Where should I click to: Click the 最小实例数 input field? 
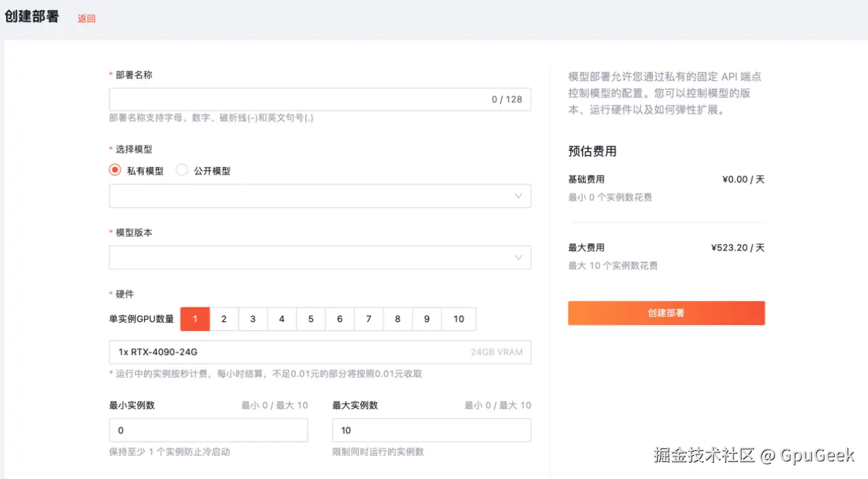208,430
